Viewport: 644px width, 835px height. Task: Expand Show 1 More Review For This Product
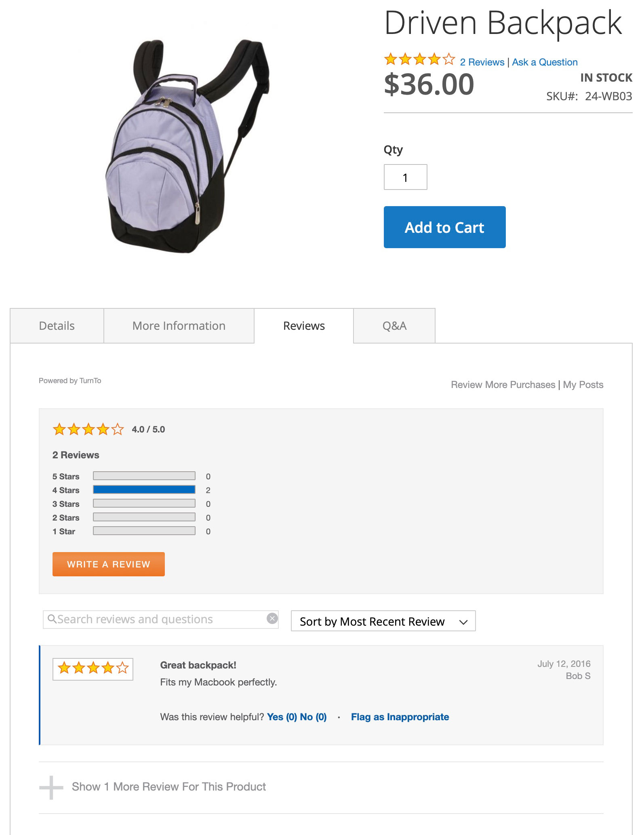[x=169, y=787]
